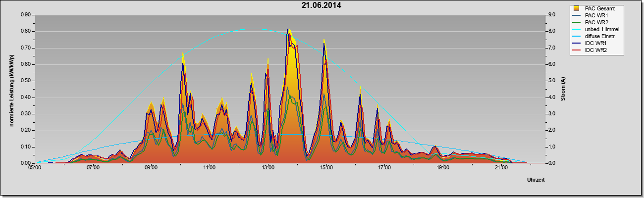
Task: Click the 15:00 time axis label
Action: coord(326,168)
